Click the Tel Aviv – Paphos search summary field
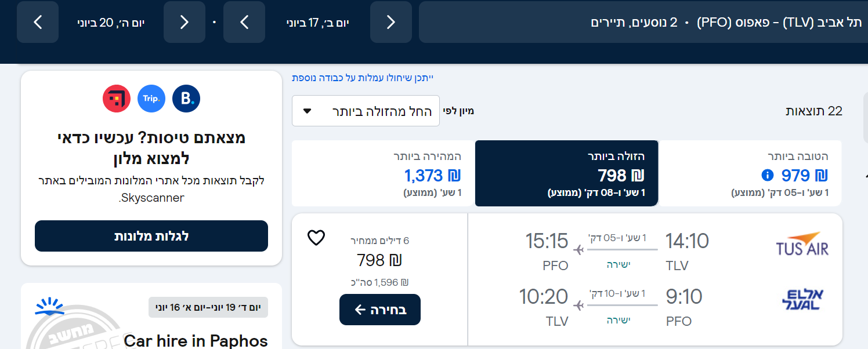 click(x=643, y=22)
